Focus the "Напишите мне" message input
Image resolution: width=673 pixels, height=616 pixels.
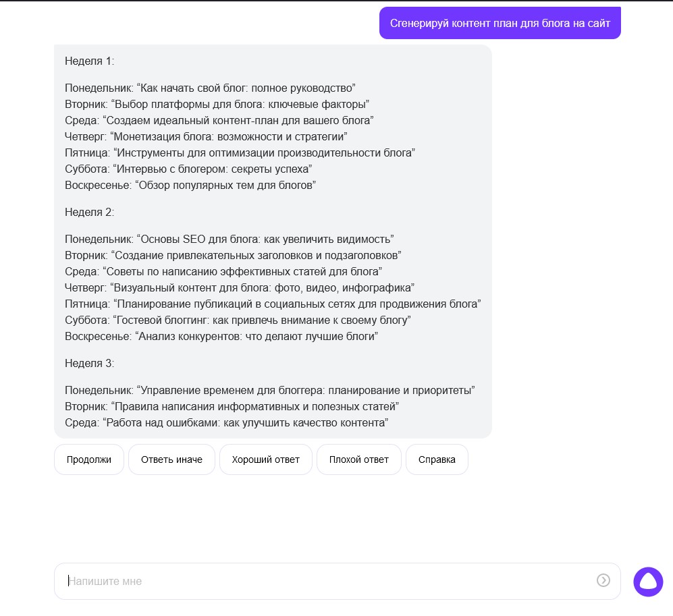[x=324, y=581]
